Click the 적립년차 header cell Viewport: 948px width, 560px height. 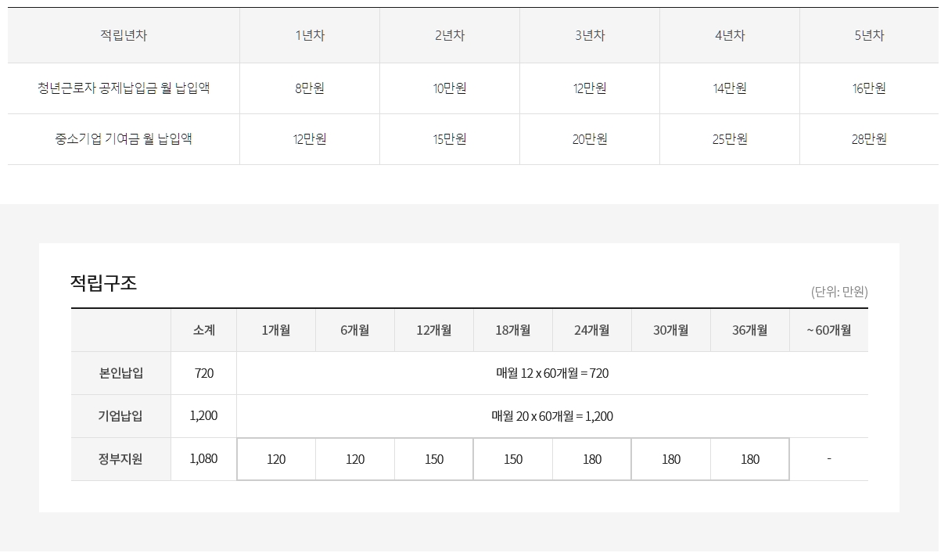coord(124,35)
